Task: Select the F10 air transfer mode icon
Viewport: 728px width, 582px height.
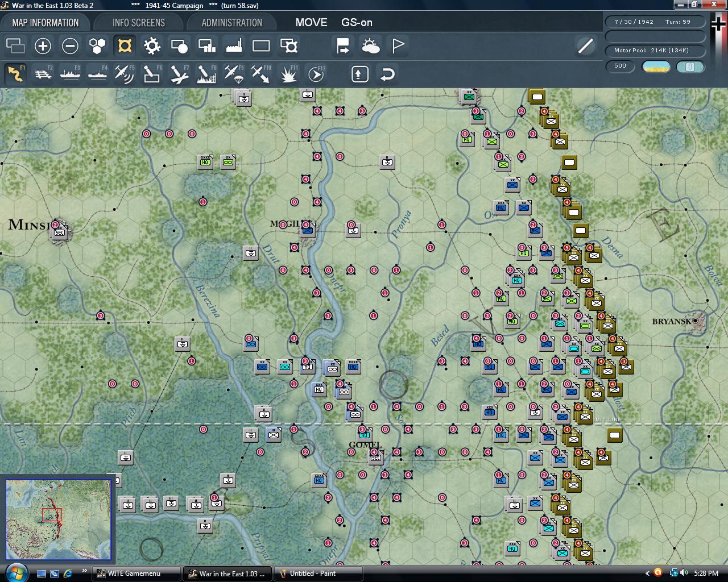Action: [x=261, y=74]
